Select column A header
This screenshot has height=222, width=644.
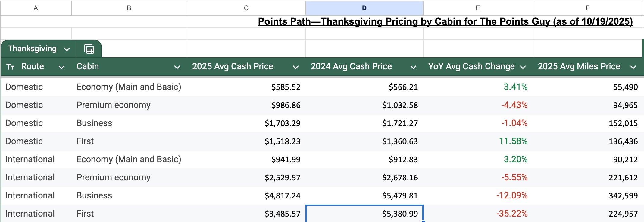click(x=36, y=8)
